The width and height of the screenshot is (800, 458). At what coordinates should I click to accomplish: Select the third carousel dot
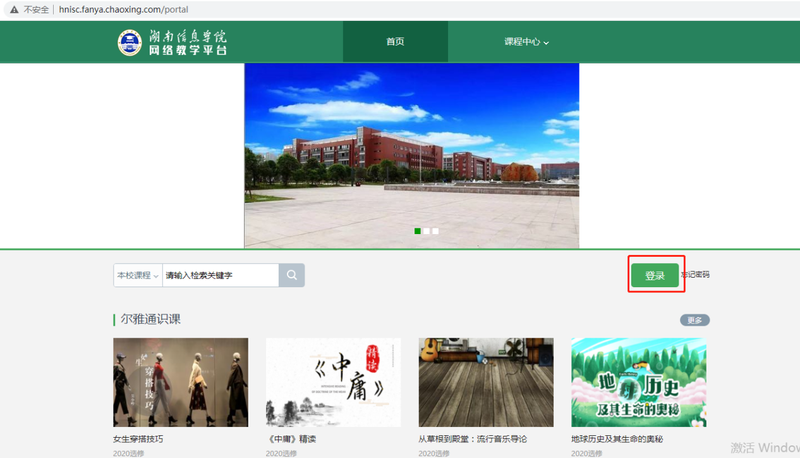coord(435,231)
